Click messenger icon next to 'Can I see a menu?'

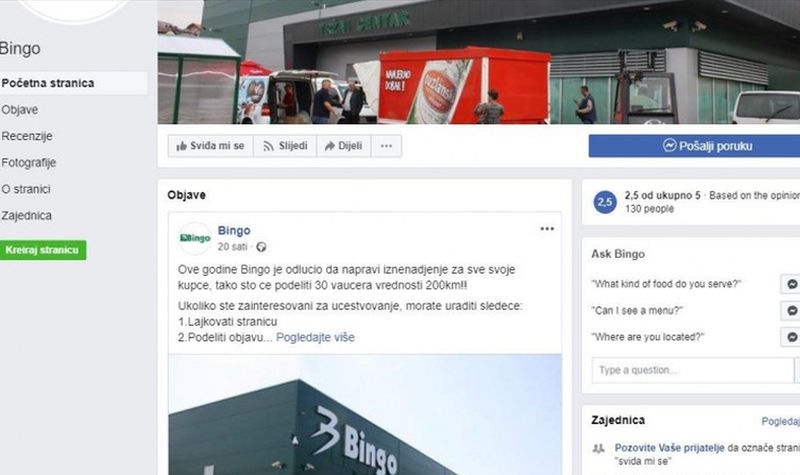[791, 310]
